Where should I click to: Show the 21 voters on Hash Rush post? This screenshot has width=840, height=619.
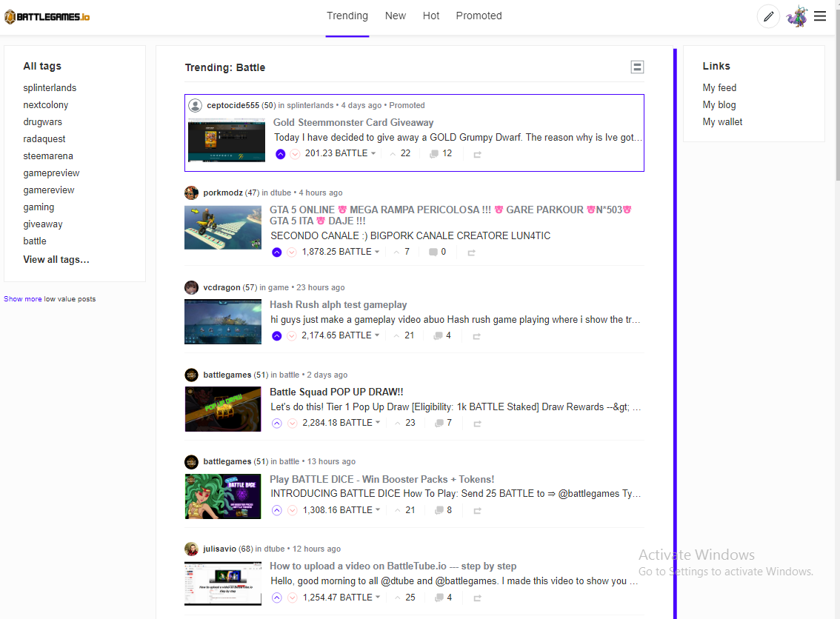point(404,335)
